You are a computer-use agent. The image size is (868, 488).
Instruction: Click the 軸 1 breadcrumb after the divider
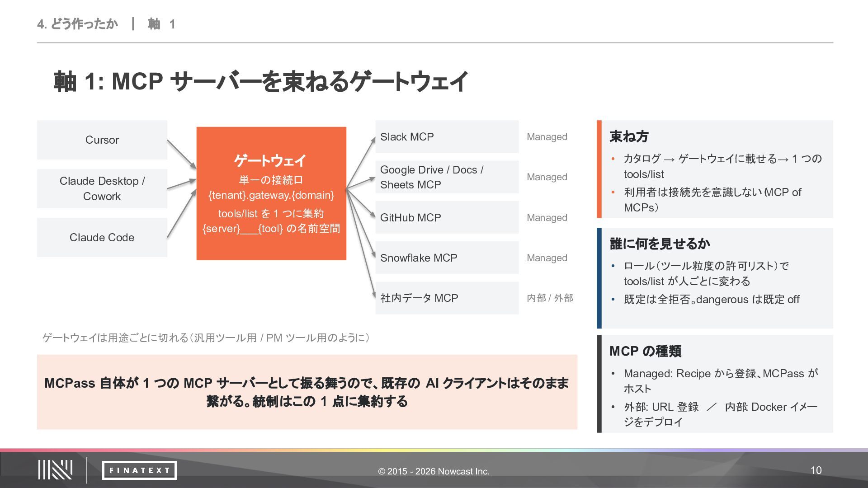[161, 24]
